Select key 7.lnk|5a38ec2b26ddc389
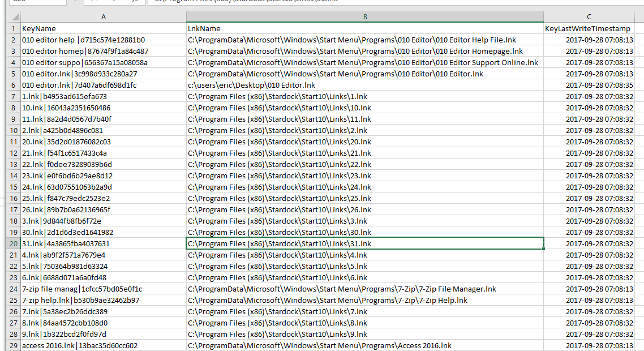Viewport: 644px width, 351px height. (103, 311)
